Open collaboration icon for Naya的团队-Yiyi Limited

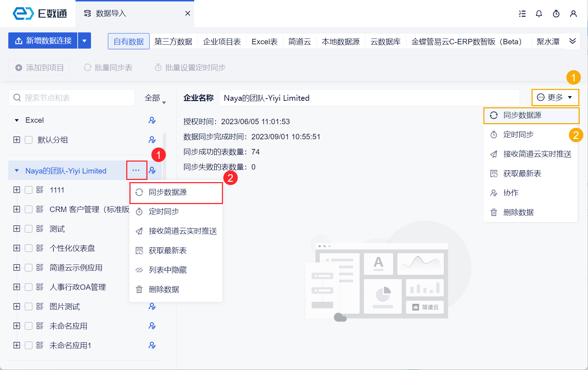(x=152, y=170)
